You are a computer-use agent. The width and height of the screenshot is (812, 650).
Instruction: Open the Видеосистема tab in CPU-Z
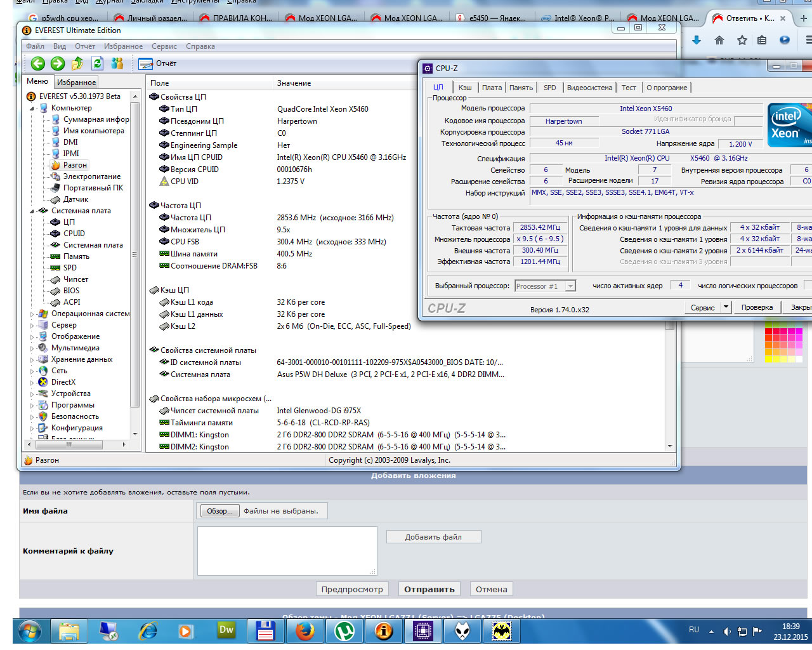pos(589,88)
